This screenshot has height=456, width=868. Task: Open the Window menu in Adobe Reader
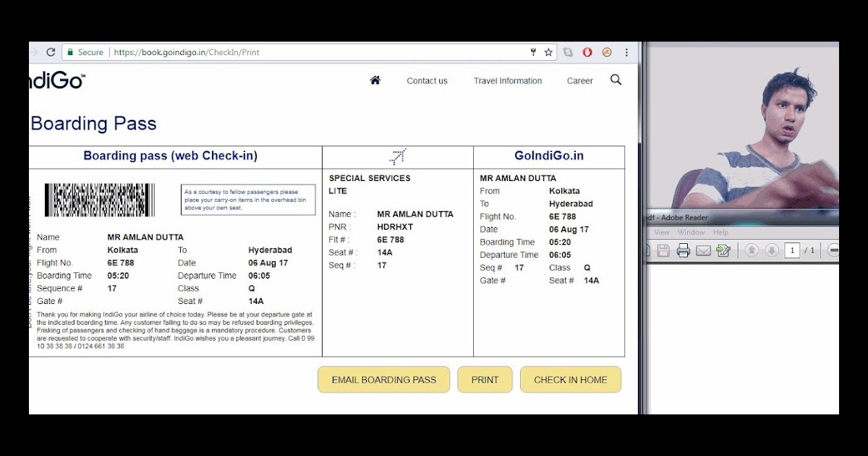(691, 232)
